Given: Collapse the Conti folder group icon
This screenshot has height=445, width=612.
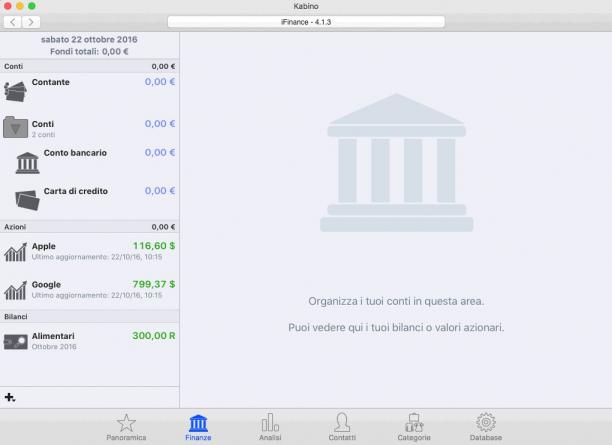Looking at the screenshot, I should (15, 127).
